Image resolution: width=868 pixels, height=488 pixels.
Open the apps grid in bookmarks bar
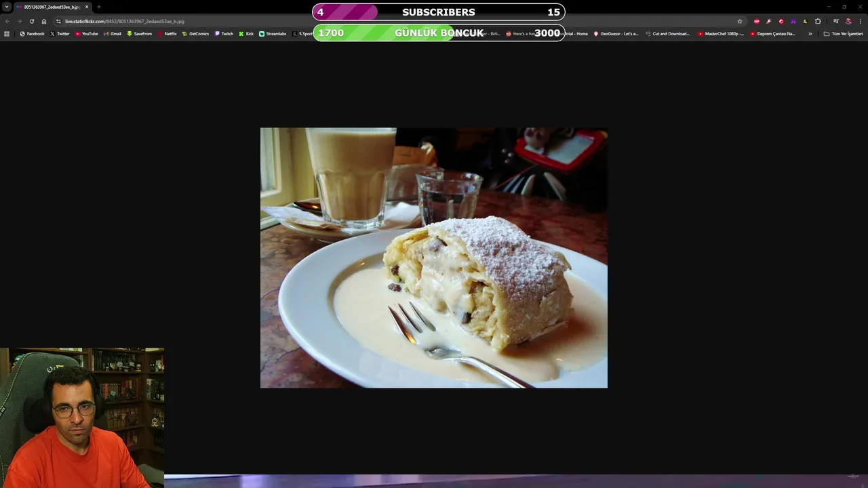(x=7, y=33)
